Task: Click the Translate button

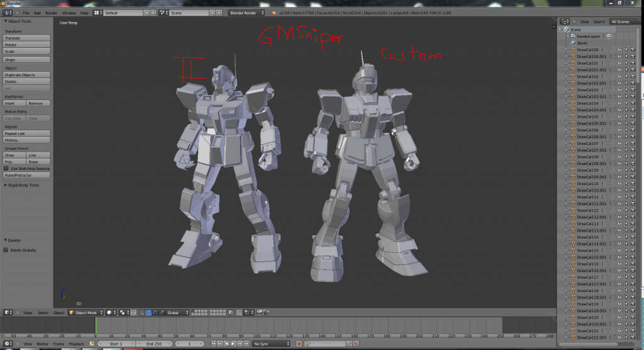Action: click(x=26, y=38)
